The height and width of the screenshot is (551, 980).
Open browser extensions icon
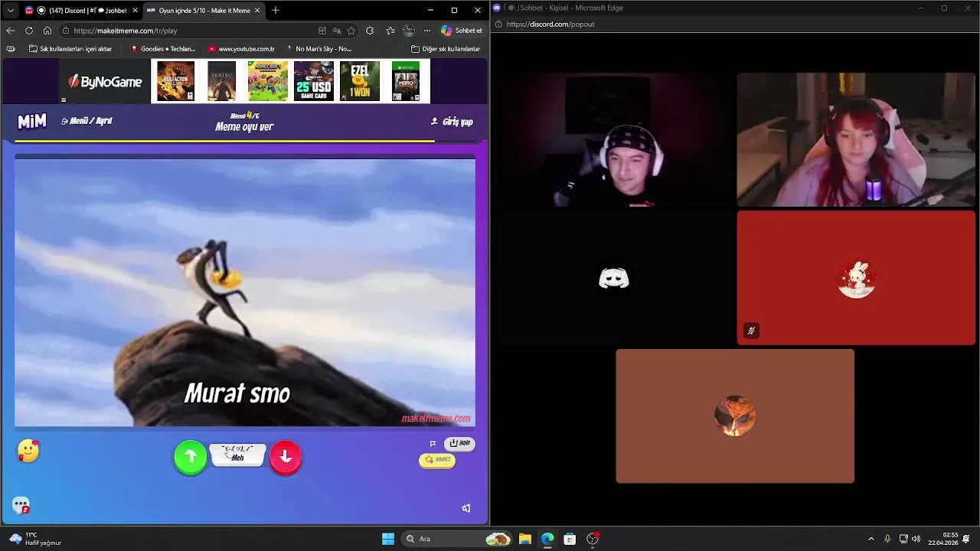(x=370, y=31)
